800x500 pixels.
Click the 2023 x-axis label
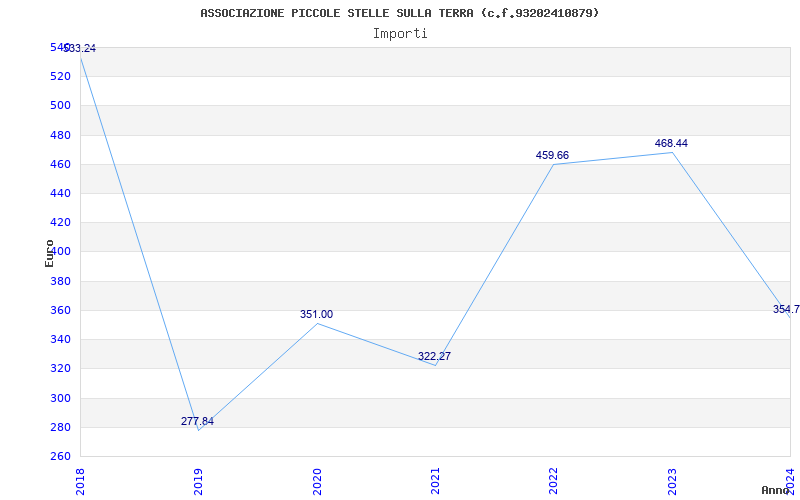[672, 481]
